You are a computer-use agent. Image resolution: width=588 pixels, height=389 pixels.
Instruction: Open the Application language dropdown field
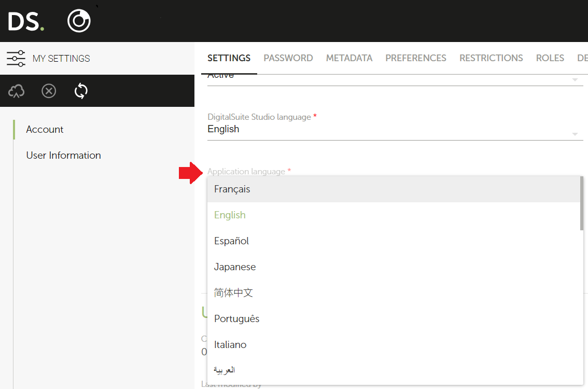[311, 171]
